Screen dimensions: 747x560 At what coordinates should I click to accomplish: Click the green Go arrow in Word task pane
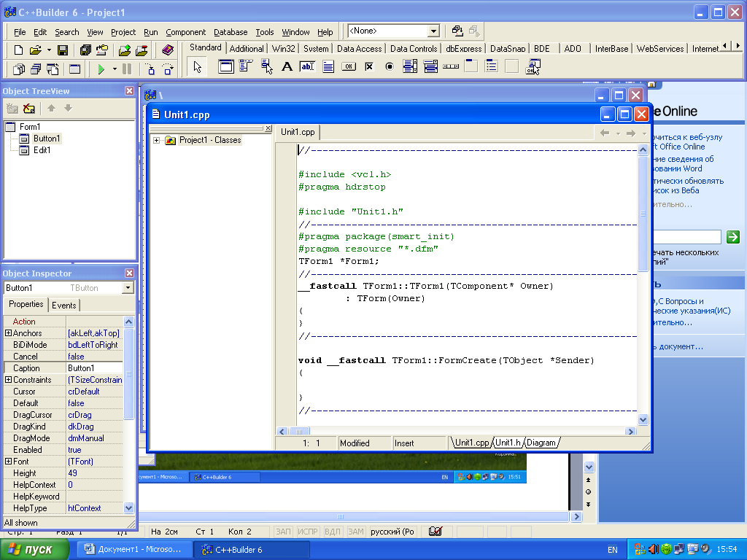pyautogui.click(x=732, y=236)
